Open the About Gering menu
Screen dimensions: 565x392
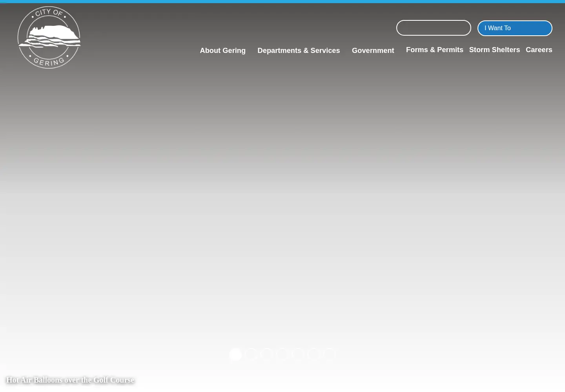[x=222, y=51]
